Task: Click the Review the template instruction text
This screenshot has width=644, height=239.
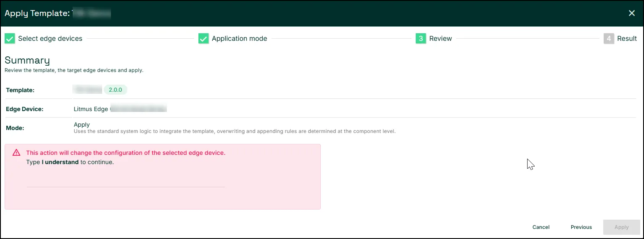Action: pyautogui.click(x=74, y=70)
